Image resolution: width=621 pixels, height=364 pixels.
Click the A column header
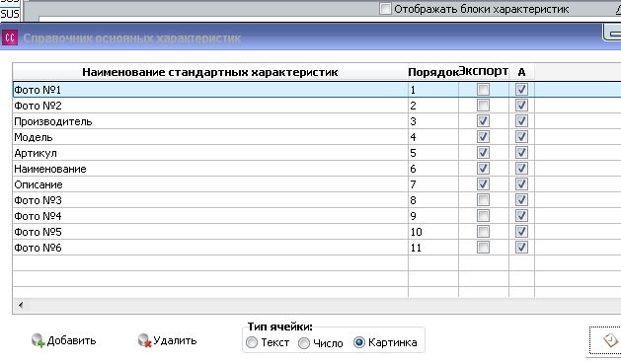pyautogui.click(x=521, y=72)
